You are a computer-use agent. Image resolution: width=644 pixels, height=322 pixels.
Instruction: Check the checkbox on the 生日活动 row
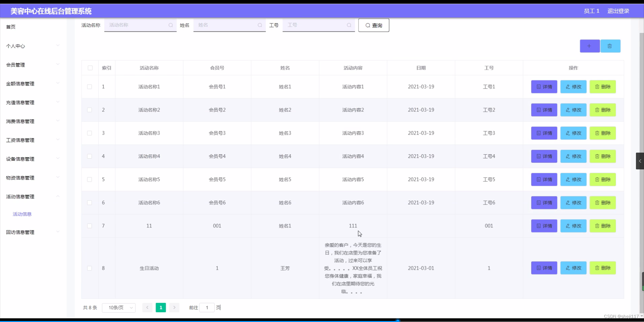click(90, 268)
